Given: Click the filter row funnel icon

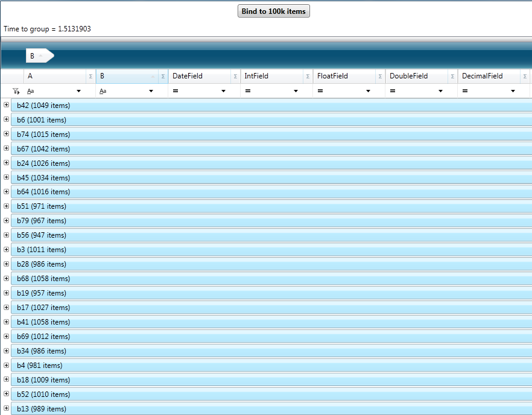Looking at the screenshot, I should pyautogui.click(x=16, y=91).
